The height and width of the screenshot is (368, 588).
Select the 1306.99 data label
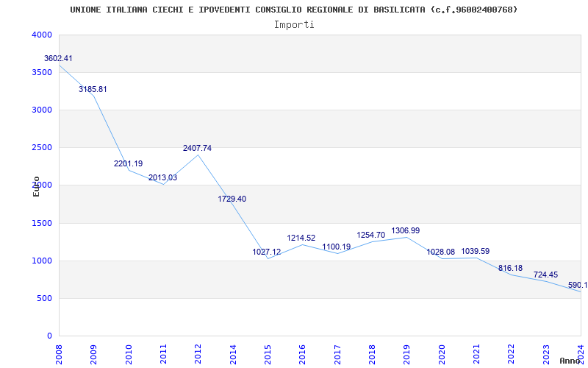coord(406,231)
